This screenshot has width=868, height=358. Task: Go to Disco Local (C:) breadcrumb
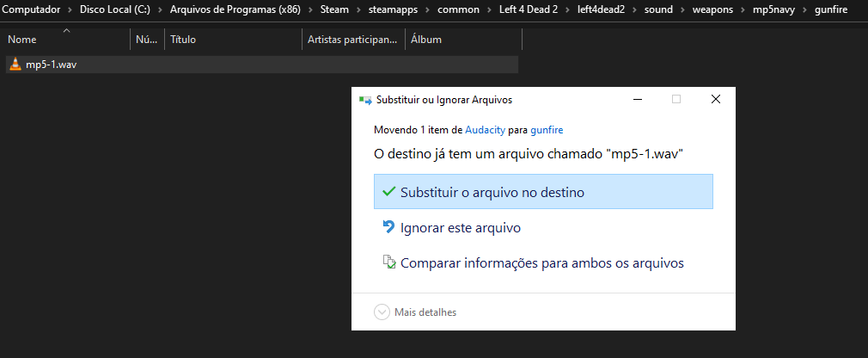tap(115, 9)
